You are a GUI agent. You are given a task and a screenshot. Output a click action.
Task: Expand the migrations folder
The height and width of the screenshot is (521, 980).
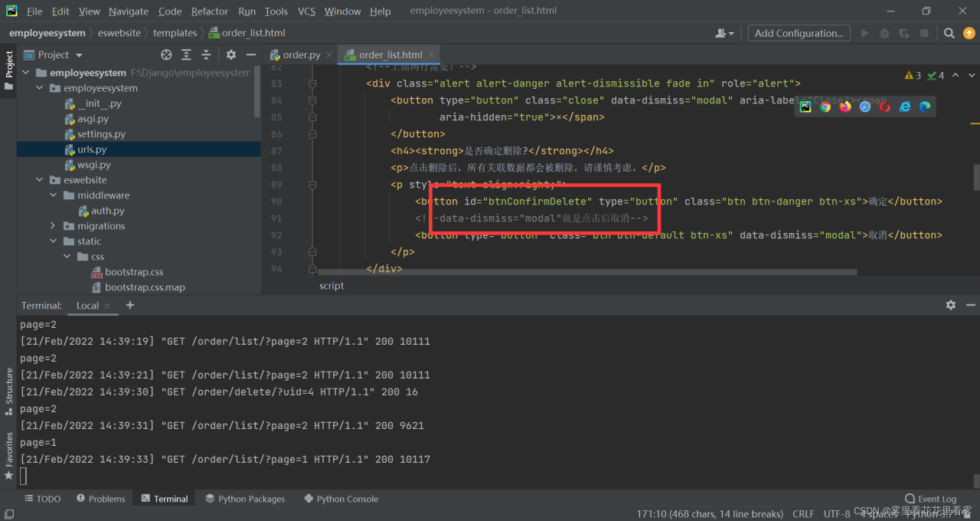[x=53, y=226]
